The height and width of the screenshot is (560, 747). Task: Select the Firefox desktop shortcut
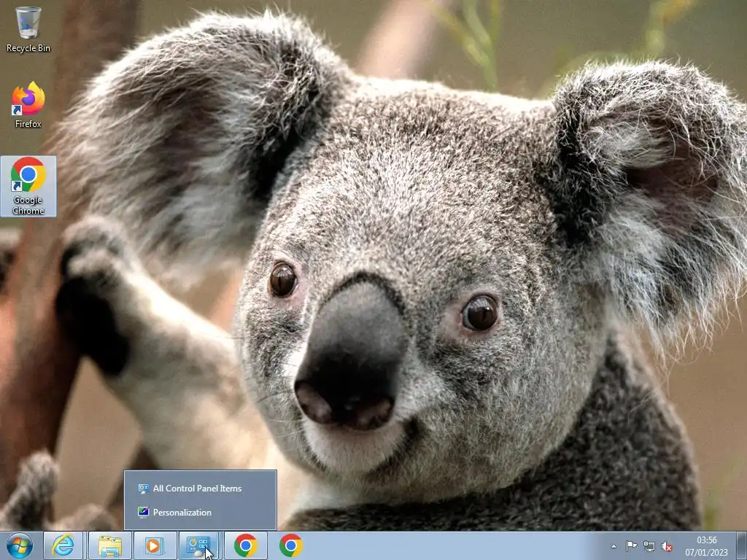[x=28, y=105]
